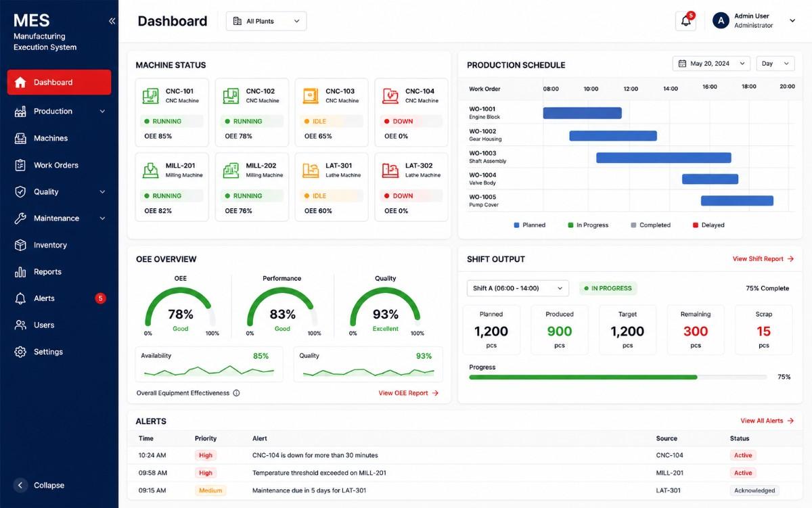Image resolution: width=812 pixels, height=508 pixels.
Task: Click the CNC-104 down machine icon
Action: 390,95
